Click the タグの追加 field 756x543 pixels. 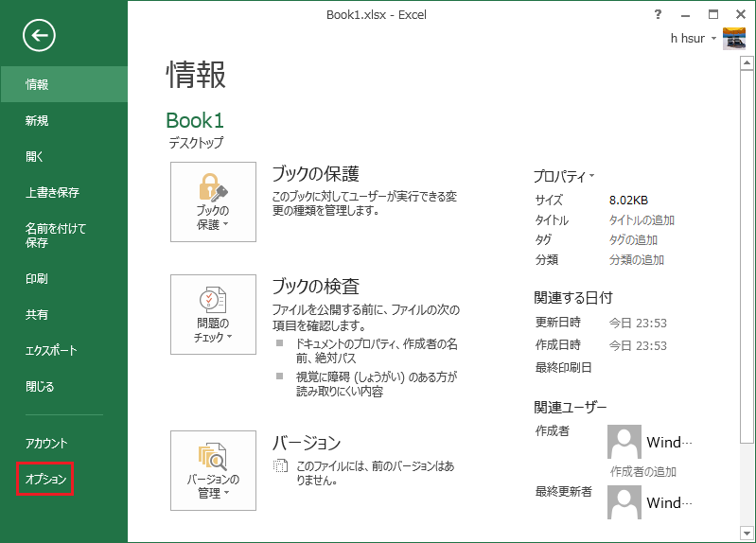point(633,239)
